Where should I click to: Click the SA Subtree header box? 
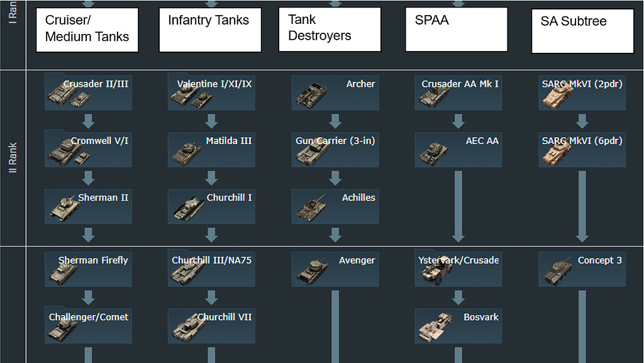582,31
